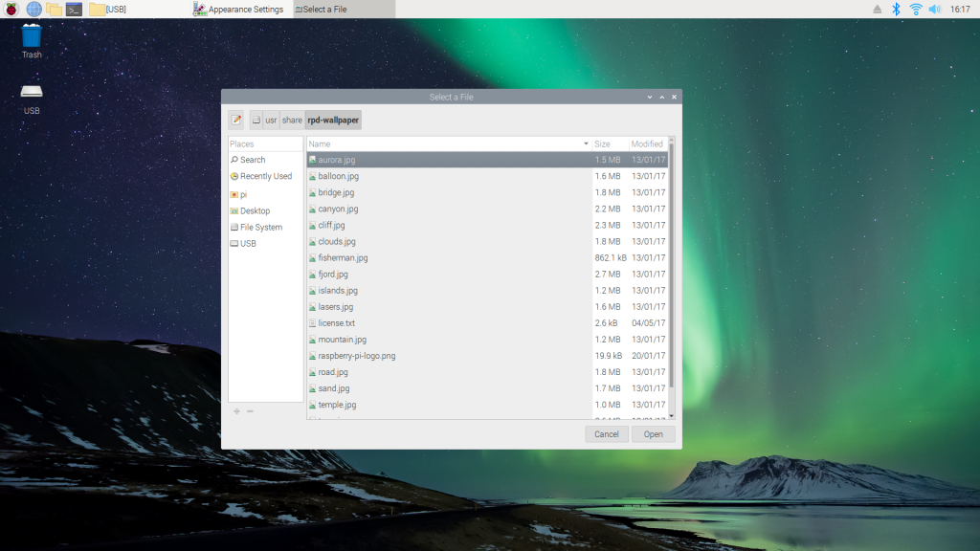Open the terminal from the taskbar
Screen dimensions: 980x551
74,9
